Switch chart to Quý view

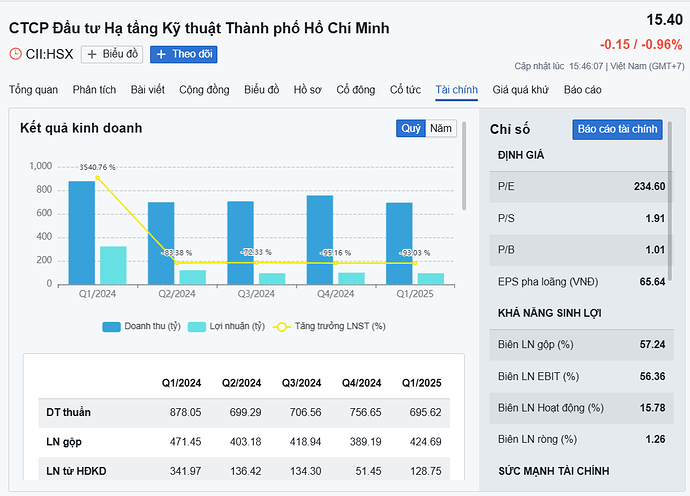pyautogui.click(x=411, y=129)
